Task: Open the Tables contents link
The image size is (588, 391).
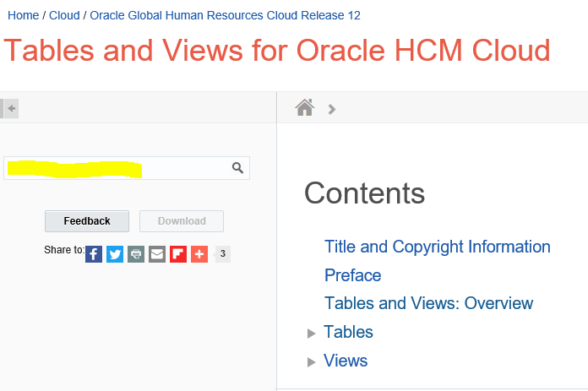Action: coord(348,332)
